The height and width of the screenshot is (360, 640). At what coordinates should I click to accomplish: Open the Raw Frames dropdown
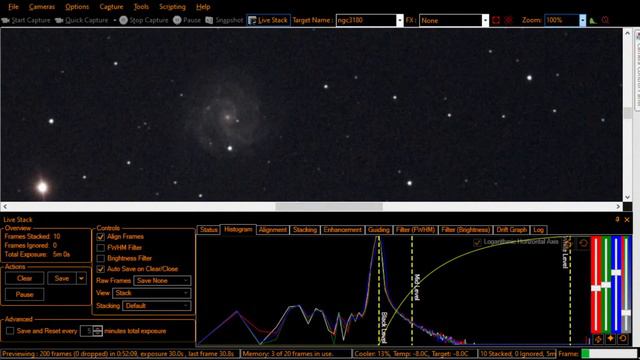[x=162, y=281]
